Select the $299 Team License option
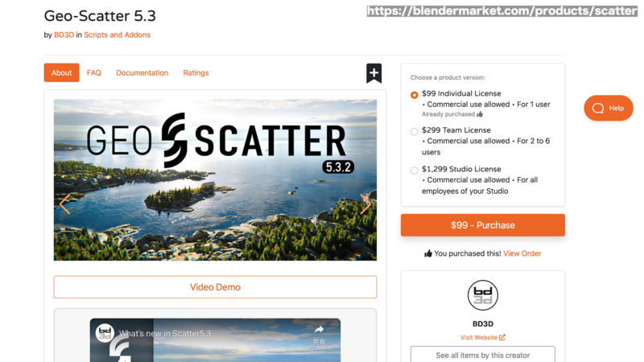The width and height of the screenshot is (644, 362). [414, 131]
